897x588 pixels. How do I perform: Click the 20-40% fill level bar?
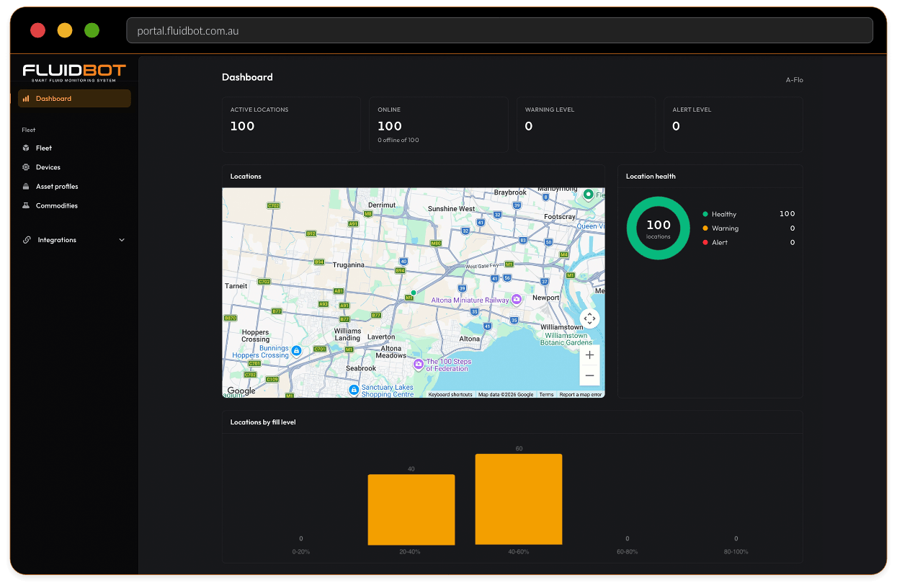pos(411,509)
